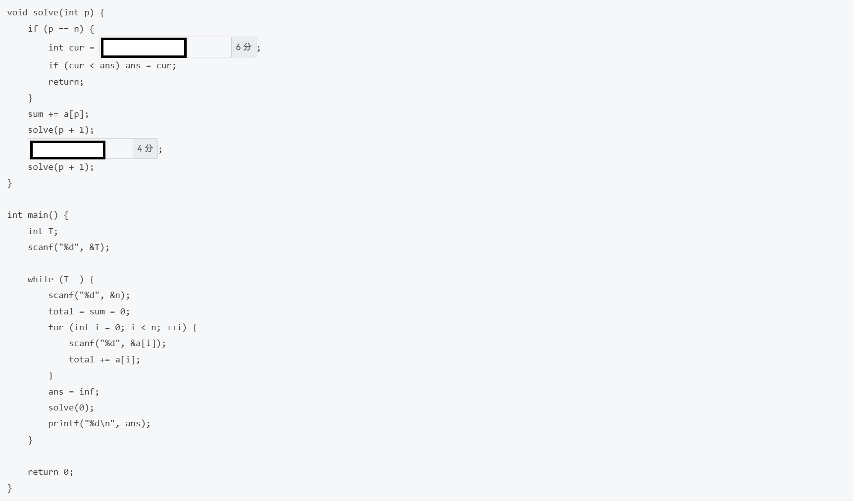Click the scanf line reading &T
The height and width of the screenshot is (504, 854).
tap(68, 247)
